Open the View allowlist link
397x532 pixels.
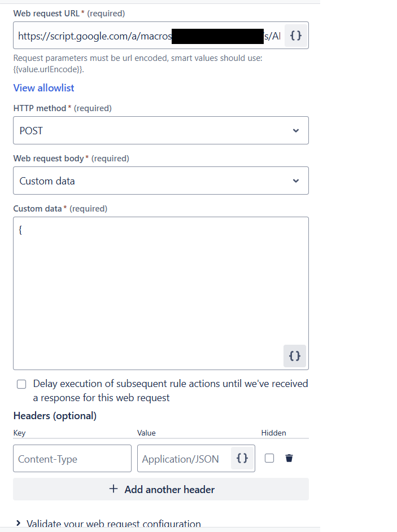tap(43, 87)
